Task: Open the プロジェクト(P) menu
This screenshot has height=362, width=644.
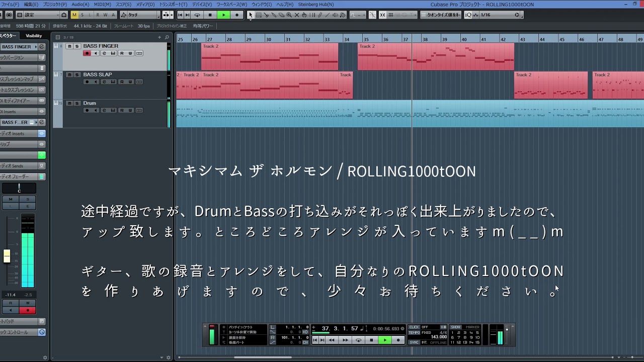Action: point(55,5)
